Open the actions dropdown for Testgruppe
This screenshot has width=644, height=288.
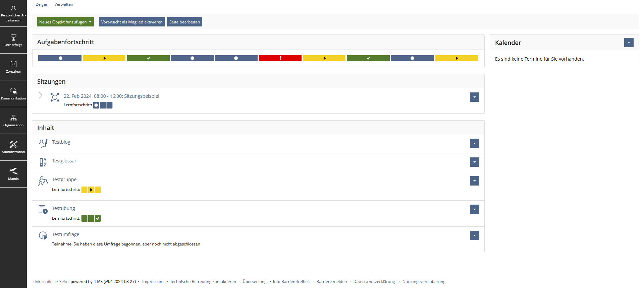tap(475, 181)
